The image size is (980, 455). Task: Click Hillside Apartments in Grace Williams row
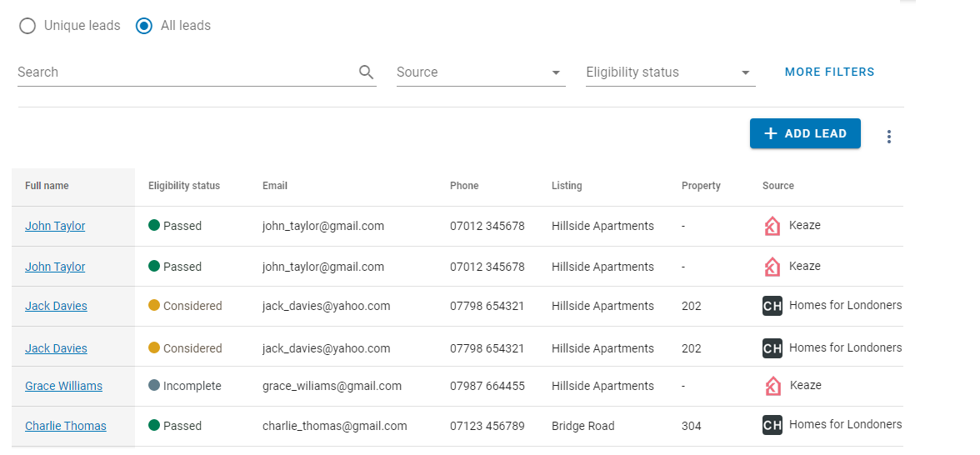point(602,387)
